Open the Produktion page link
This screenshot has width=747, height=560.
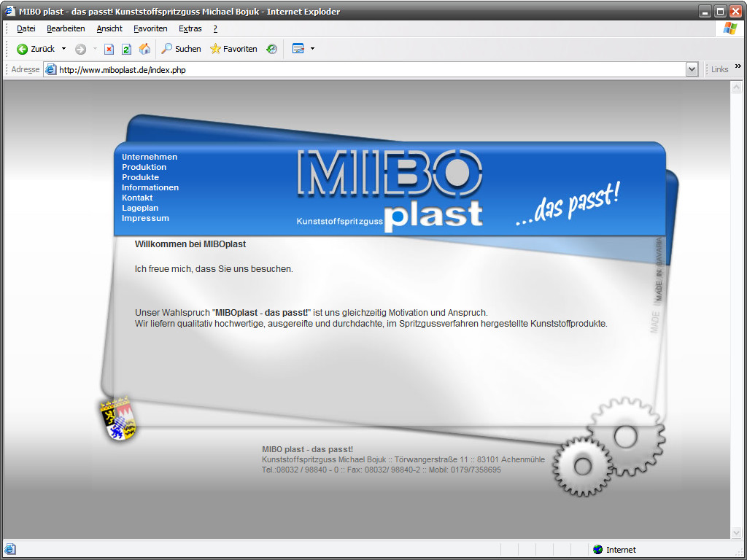pyautogui.click(x=144, y=167)
